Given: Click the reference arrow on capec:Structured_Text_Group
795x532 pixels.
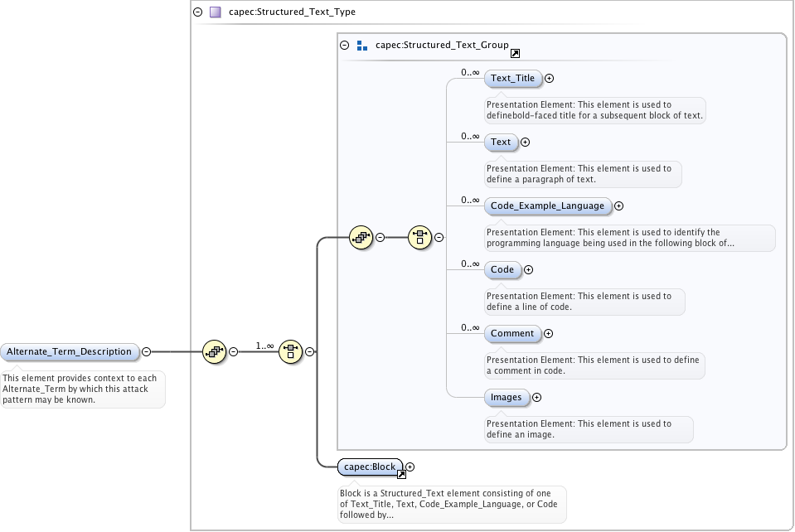Looking at the screenshot, I should pyautogui.click(x=515, y=53).
